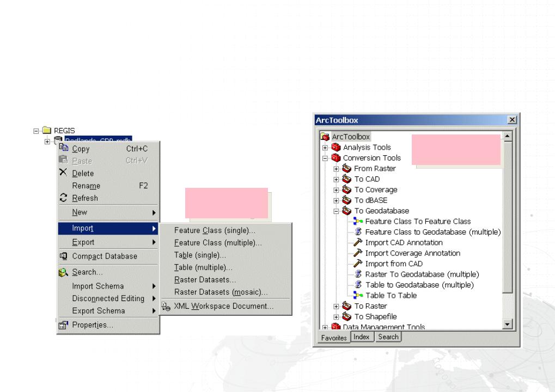Image resolution: width=555 pixels, height=392 pixels.
Task: Click the To Raster toolset icon
Action: coord(347,306)
